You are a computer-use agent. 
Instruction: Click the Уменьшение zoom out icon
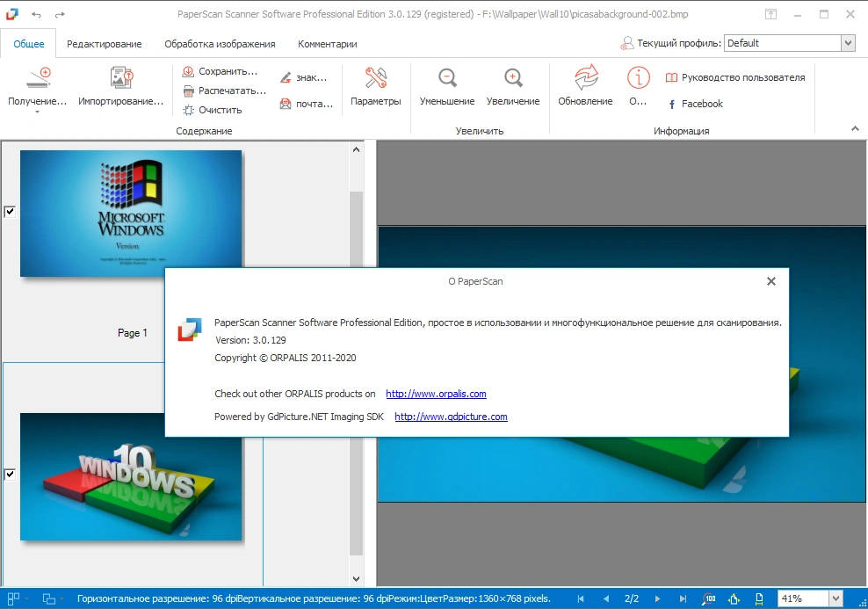(x=447, y=78)
